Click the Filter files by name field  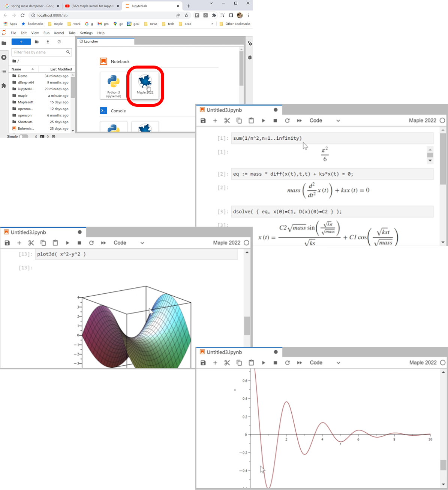click(x=39, y=52)
